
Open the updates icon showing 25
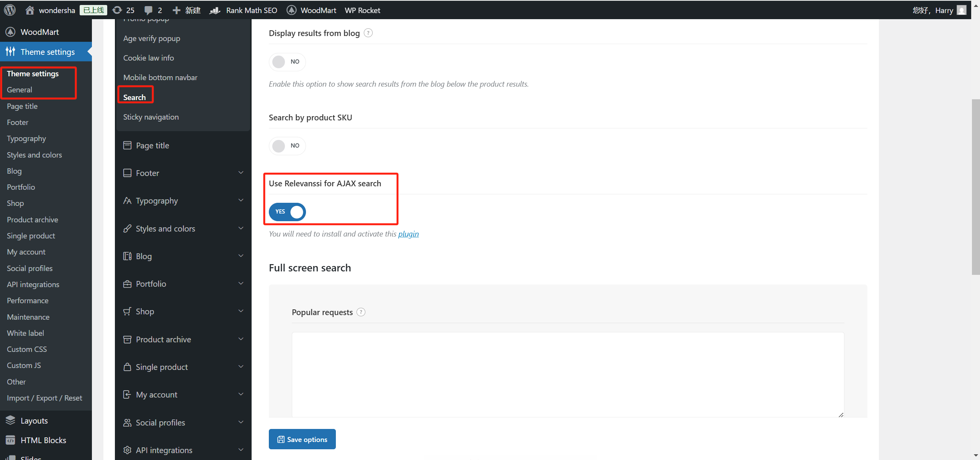(117, 10)
